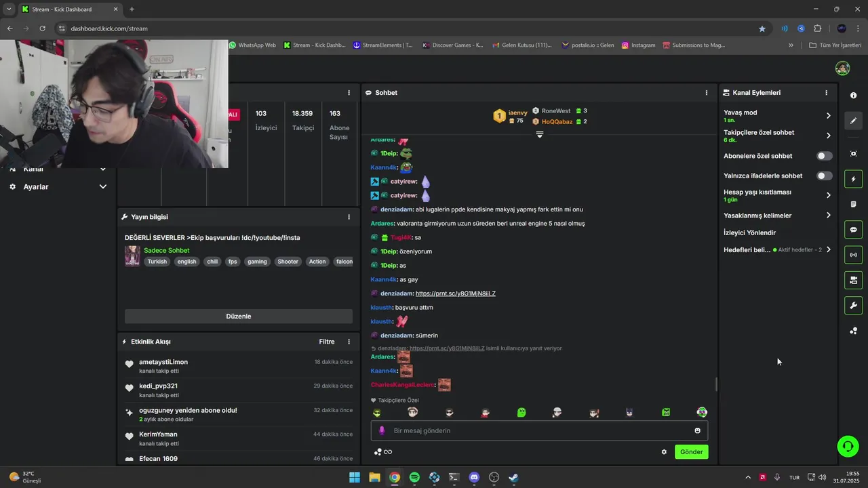Click the three-dots cluster icon in right sidebar
Viewport: 868px width, 488px height.
pos(853,331)
